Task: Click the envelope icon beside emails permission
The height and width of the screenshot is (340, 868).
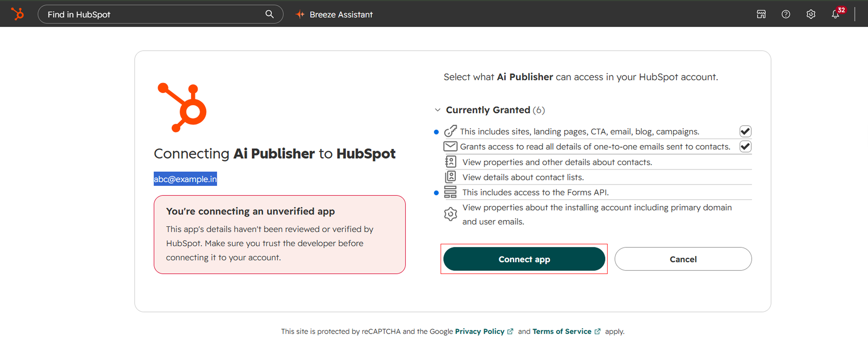Action: (450, 146)
